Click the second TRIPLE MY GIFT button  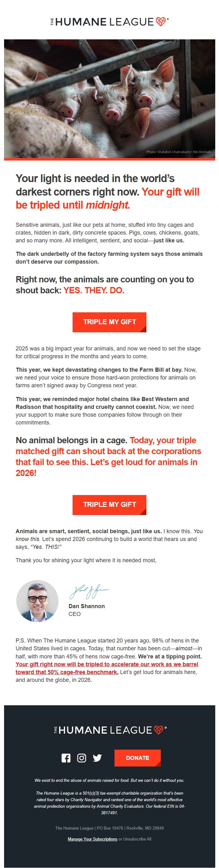click(x=109, y=505)
